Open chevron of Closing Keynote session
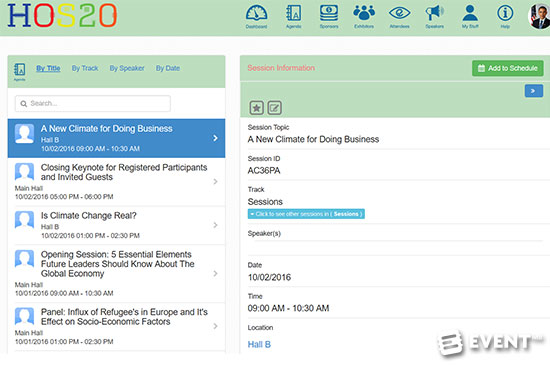Image resolution: width=550 pixels, height=365 pixels. 215,182
